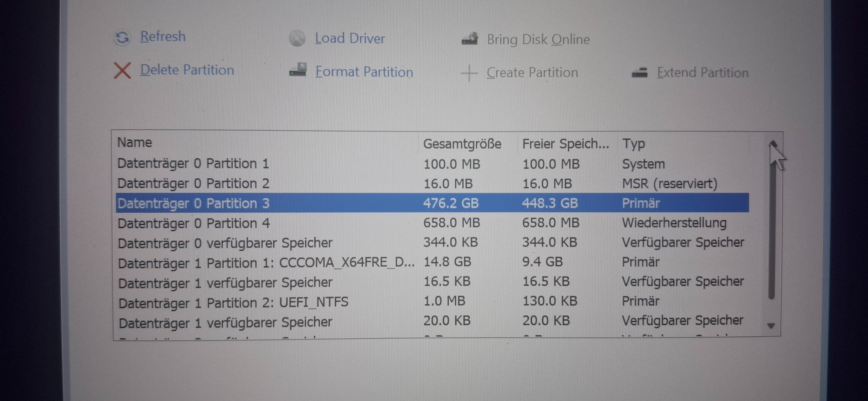Click the Extend Partition drive icon
Viewport: 868px width, 401px height.
click(639, 73)
